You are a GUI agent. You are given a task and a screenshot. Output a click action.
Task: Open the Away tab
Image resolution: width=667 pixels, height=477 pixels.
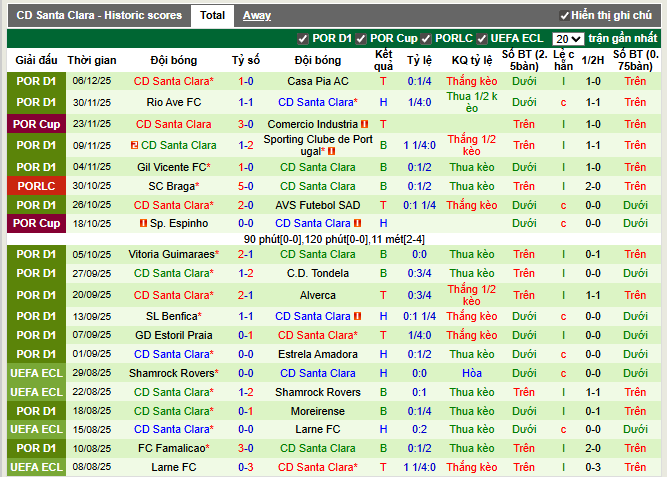[257, 16]
